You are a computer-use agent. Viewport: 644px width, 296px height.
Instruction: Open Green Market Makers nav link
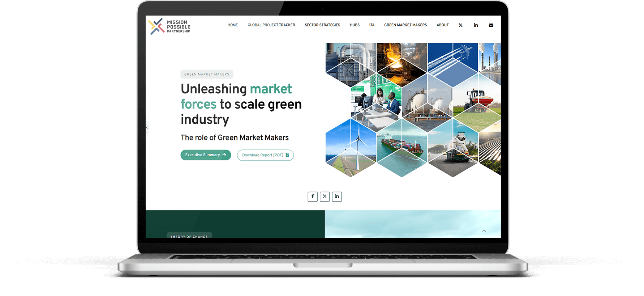pos(405,25)
